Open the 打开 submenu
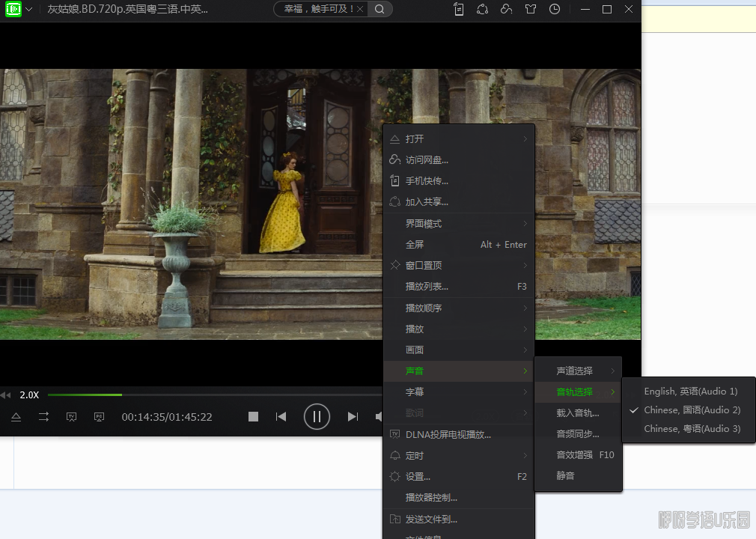 [x=459, y=138]
